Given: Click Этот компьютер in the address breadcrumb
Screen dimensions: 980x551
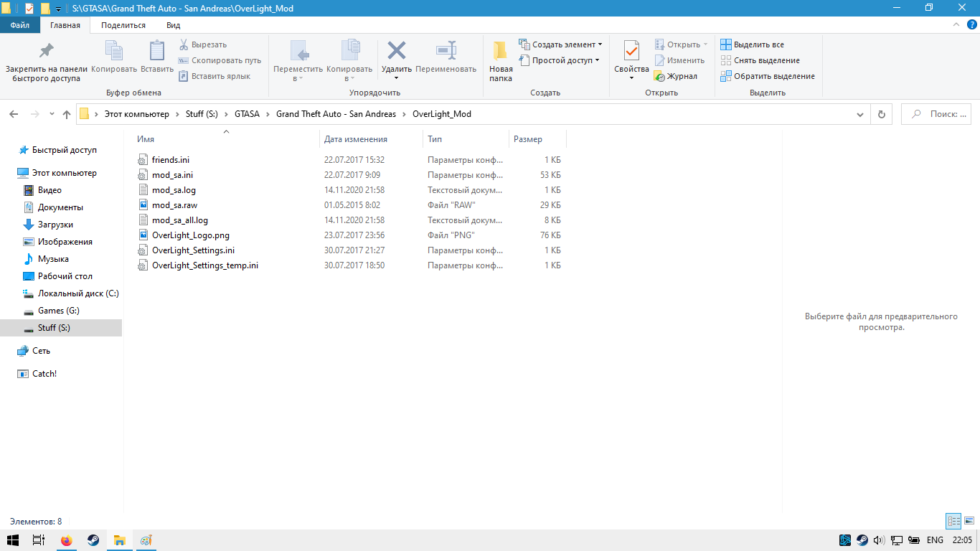Looking at the screenshot, I should 137,114.
